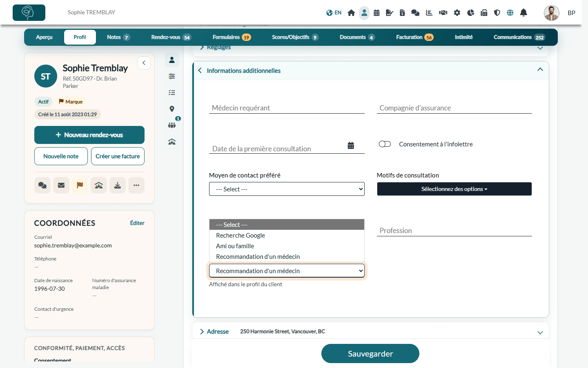Click the chat bubbles icon in top navigation

click(x=415, y=13)
